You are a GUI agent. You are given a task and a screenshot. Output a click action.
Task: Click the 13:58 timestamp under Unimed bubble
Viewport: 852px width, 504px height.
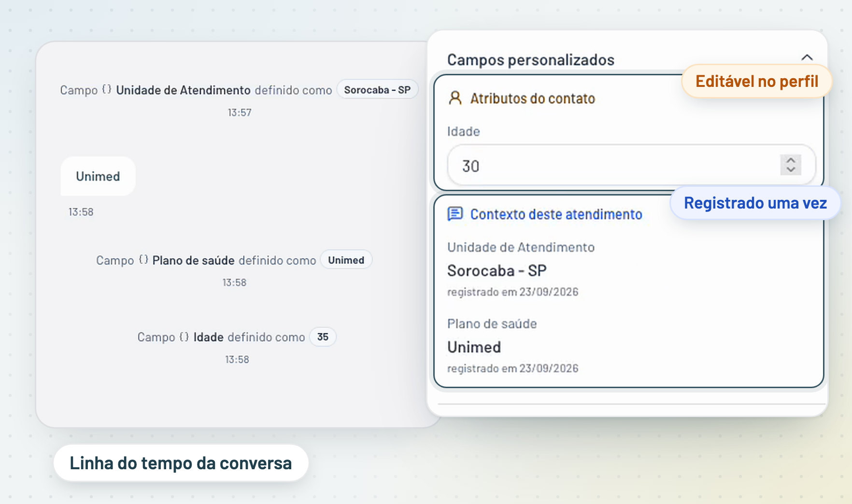click(81, 212)
